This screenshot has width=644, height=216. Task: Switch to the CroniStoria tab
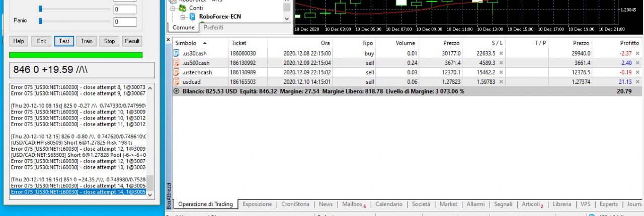[295, 204]
